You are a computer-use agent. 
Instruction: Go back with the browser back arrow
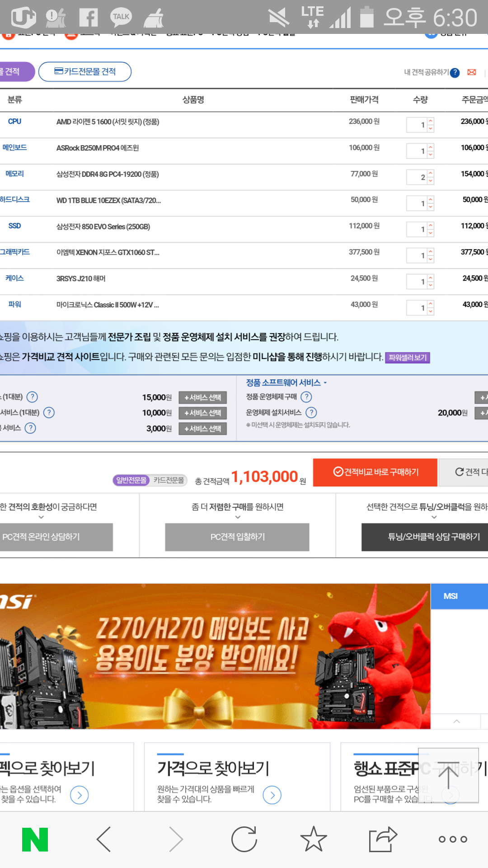104,840
